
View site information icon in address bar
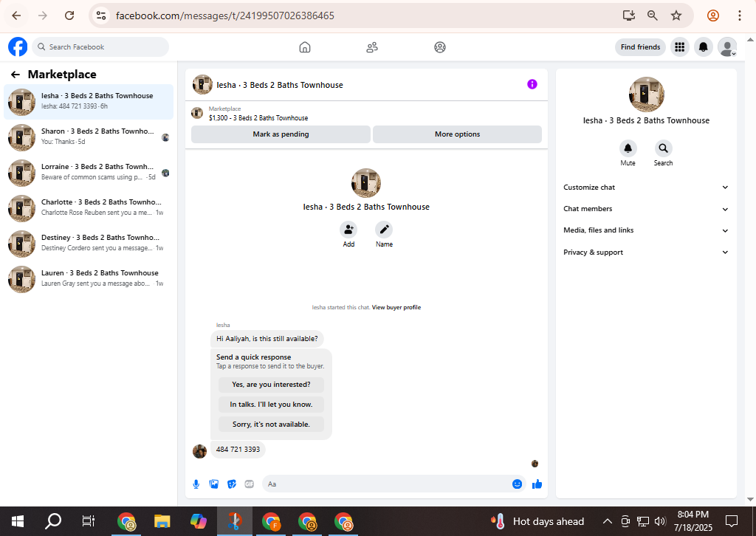[101, 16]
